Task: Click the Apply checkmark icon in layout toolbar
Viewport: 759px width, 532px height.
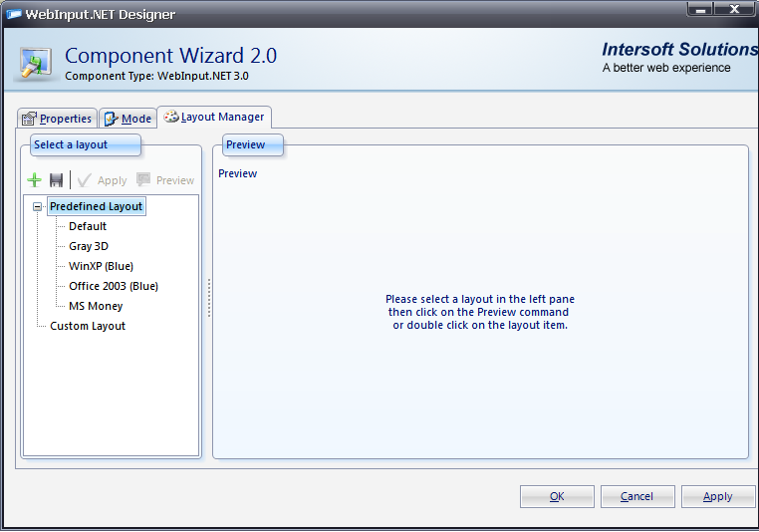Action: pos(85,180)
